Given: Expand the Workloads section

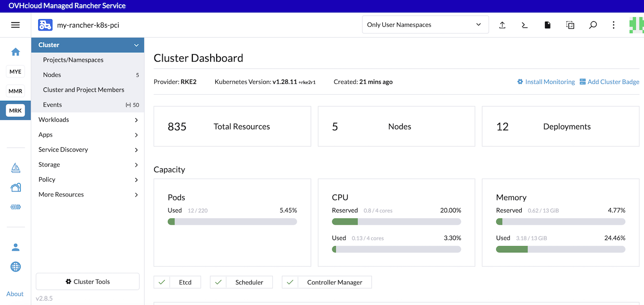Looking at the screenshot, I should click(x=87, y=120).
